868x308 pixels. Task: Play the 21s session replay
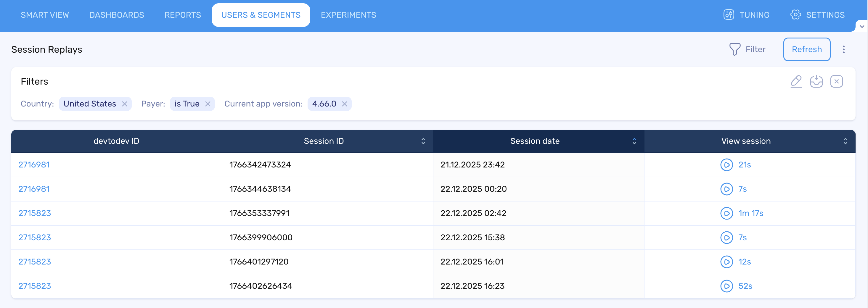(x=726, y=165)
